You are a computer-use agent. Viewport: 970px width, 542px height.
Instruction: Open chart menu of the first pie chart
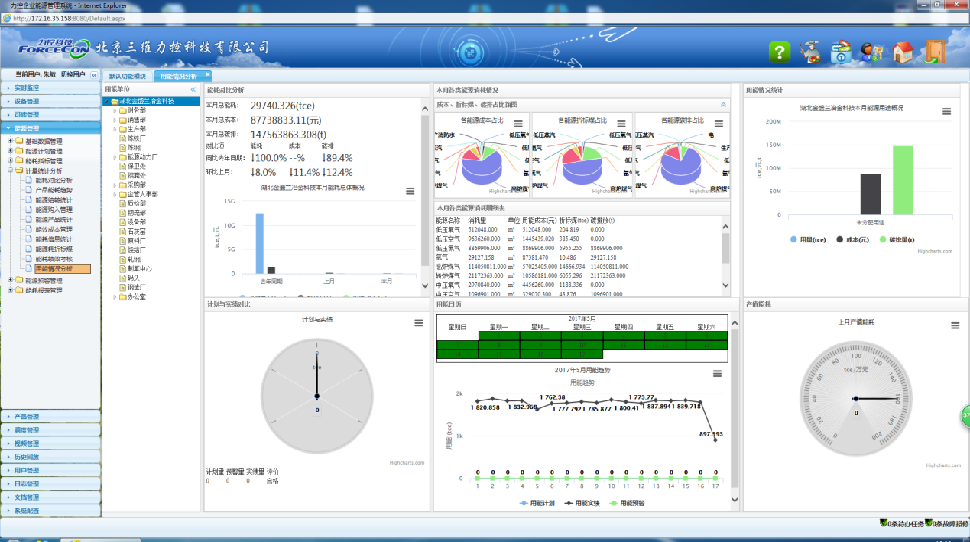(x=519, y=122)
